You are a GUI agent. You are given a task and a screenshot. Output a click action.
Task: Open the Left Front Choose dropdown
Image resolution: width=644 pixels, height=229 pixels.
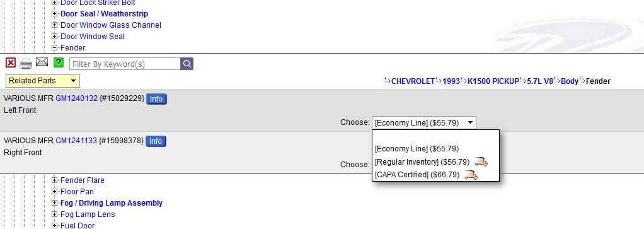point(424,122)
